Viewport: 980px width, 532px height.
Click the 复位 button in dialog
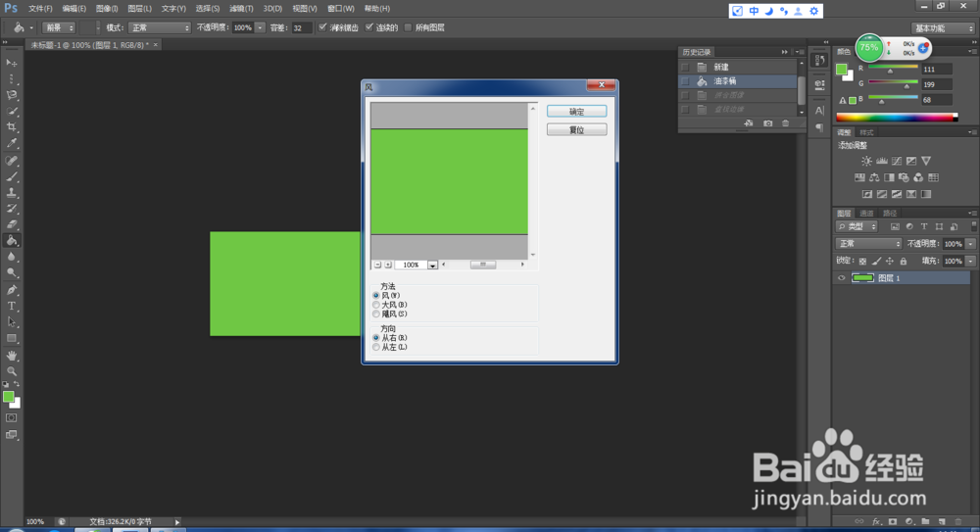[x=576, y=130]
